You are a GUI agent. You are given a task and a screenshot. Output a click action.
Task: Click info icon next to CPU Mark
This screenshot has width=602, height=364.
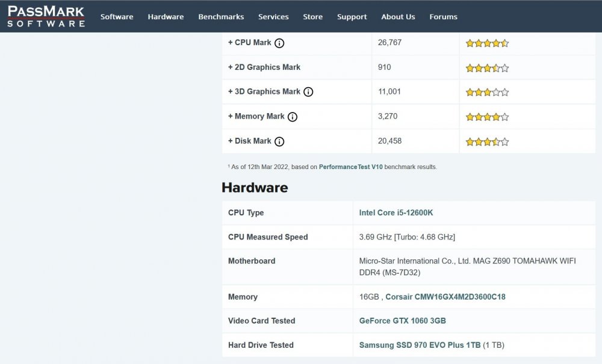tap(279, 43)
